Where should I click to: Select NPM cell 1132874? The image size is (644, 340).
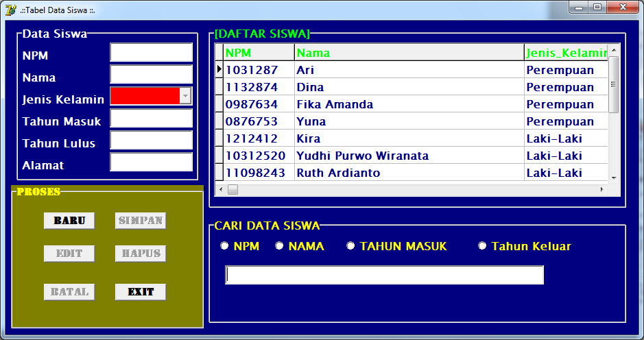coord(259,87)
